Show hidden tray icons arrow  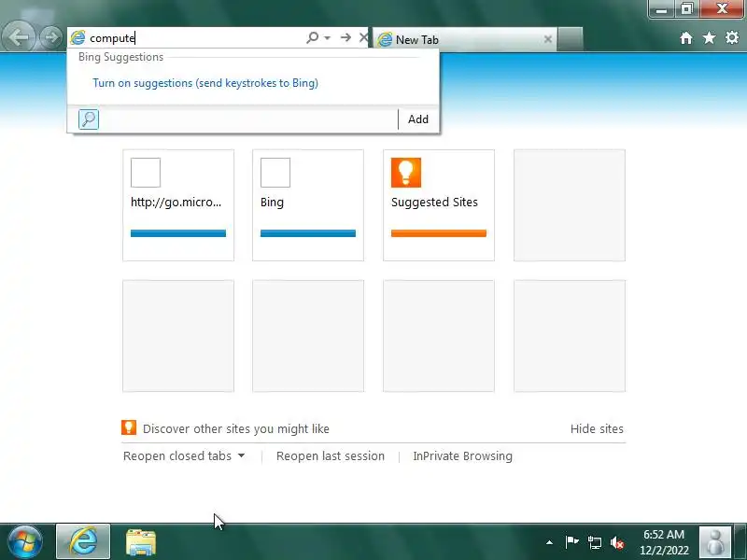549,542
